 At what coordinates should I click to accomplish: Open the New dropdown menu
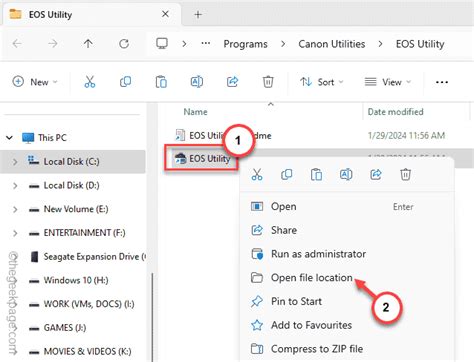[35, 82]
